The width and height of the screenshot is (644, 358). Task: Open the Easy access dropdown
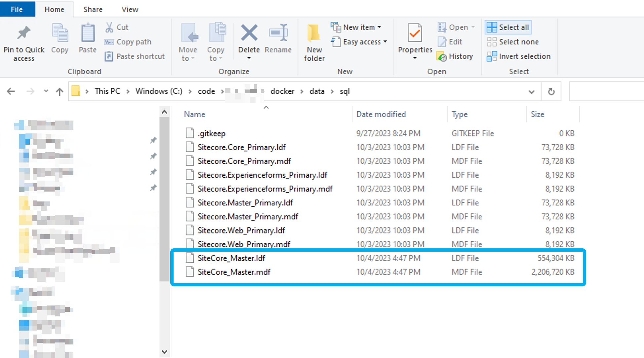pos(359,42)
